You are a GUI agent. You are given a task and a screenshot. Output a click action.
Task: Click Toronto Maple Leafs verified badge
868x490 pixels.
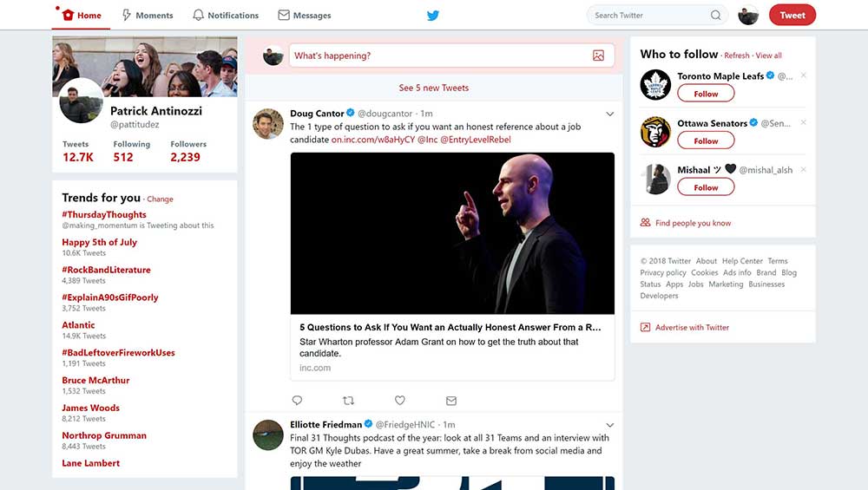770,75
